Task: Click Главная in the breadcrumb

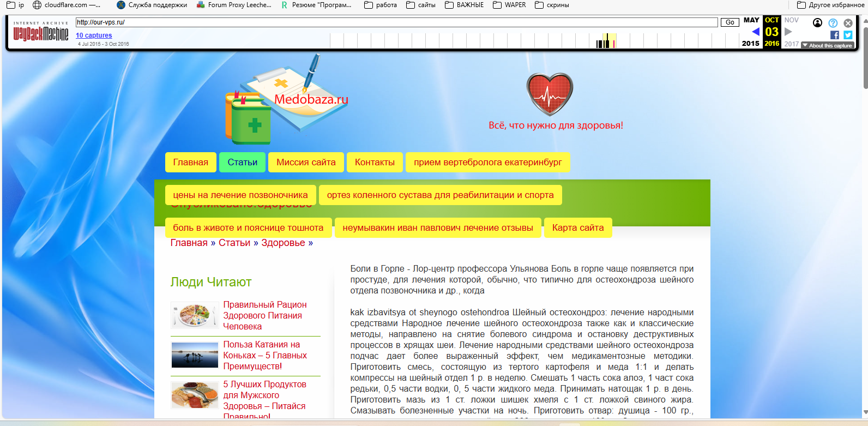Action: pyautogui.click(x=189, y=243)
